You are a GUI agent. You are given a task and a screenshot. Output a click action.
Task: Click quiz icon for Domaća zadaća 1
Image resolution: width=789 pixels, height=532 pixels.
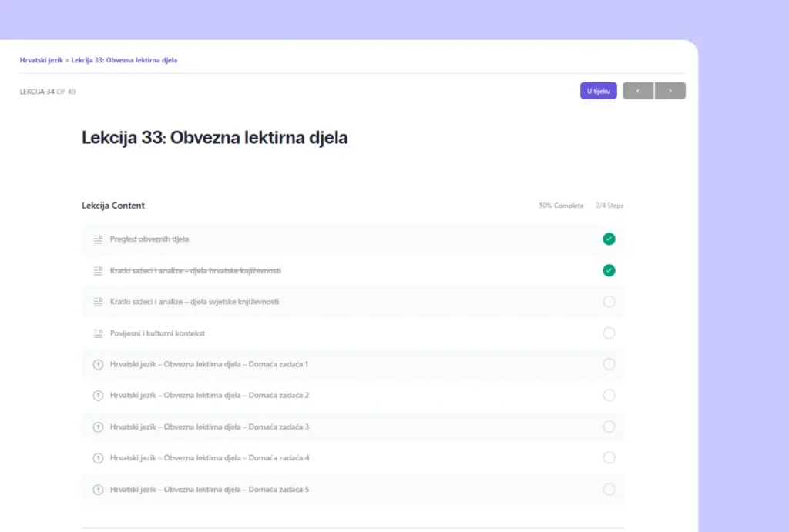pos(98,364)
